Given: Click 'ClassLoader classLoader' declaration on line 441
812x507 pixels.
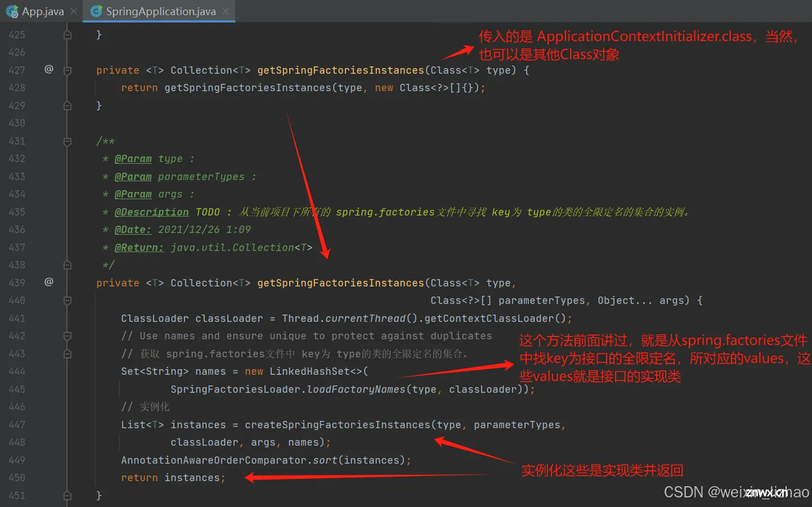Looking at the screenshot, I should coord(192,318).
